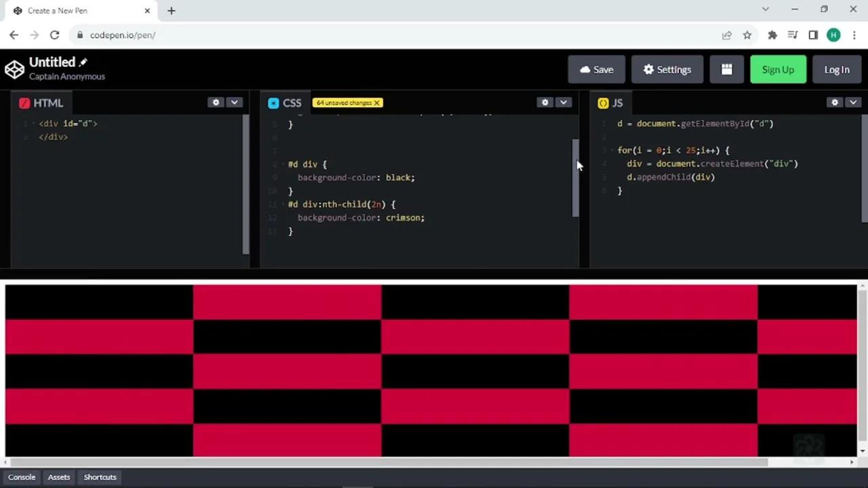
Task: Share this page using the share icon
Action: tap(727, 35)
